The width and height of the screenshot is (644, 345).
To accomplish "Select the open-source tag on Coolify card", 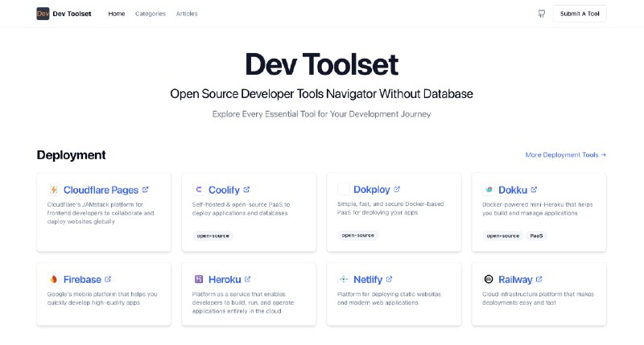I will (213, 236).
